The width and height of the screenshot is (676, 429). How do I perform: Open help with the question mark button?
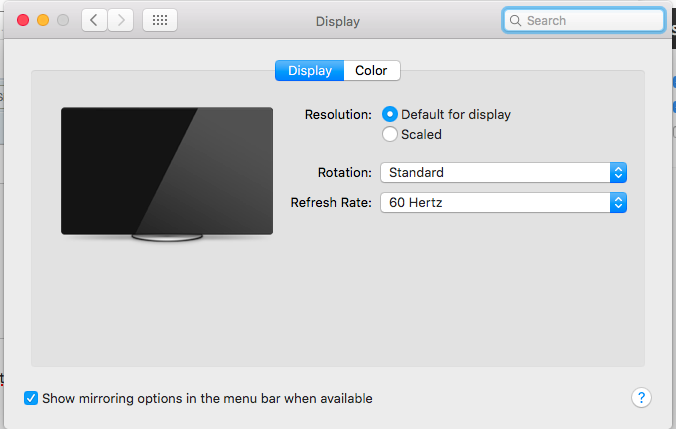point(642,398)
